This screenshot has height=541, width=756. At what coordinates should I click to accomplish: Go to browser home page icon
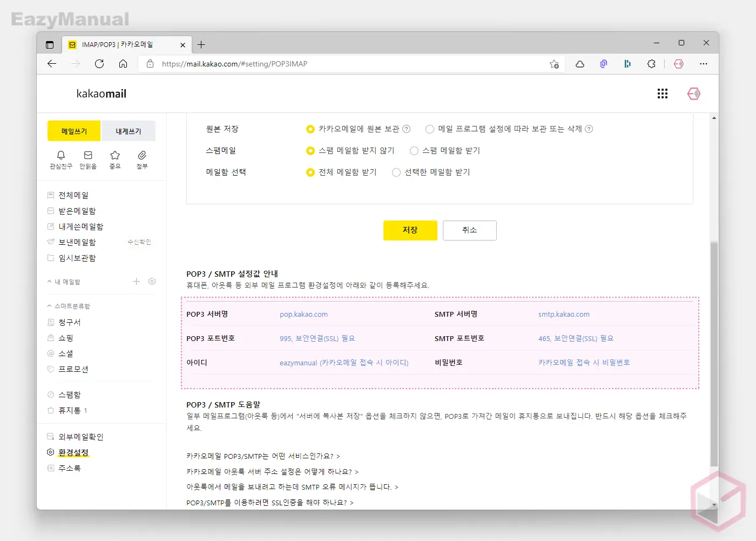(x=123, y=64)
